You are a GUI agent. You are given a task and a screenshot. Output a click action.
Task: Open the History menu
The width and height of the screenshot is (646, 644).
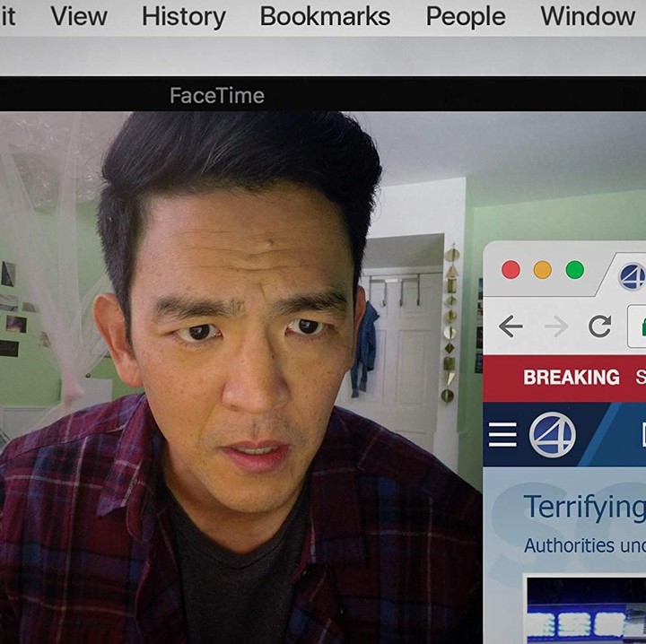(184, 17)
